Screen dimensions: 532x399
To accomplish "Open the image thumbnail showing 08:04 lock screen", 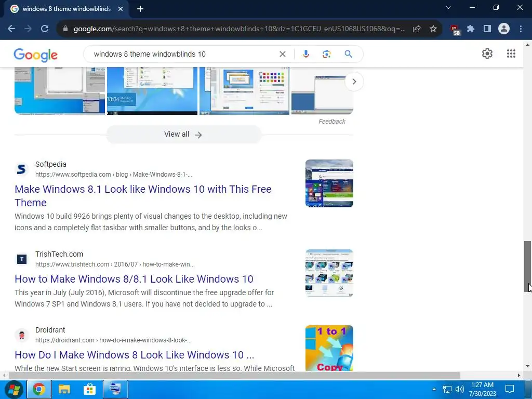I will pyautogui.click(x=152, y=91).
